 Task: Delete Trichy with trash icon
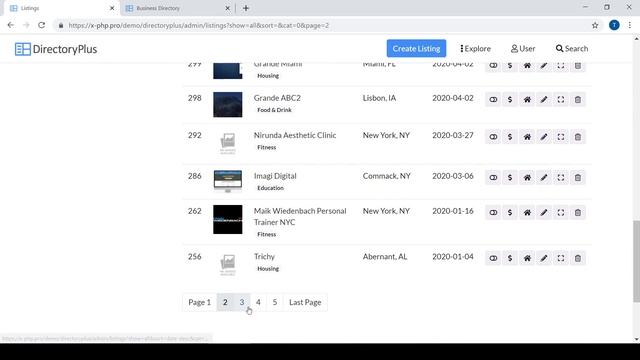(578, 258)
